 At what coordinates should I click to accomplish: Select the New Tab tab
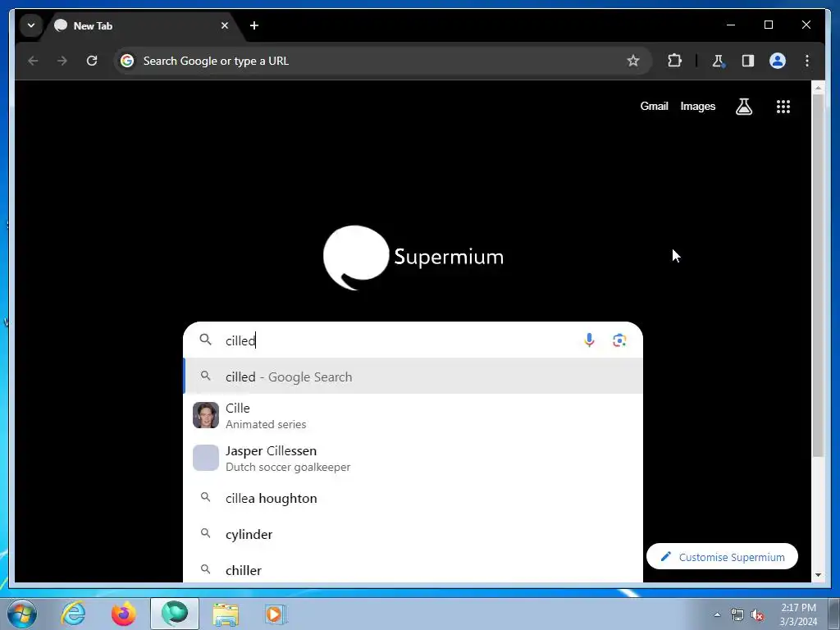coord(141,25)
